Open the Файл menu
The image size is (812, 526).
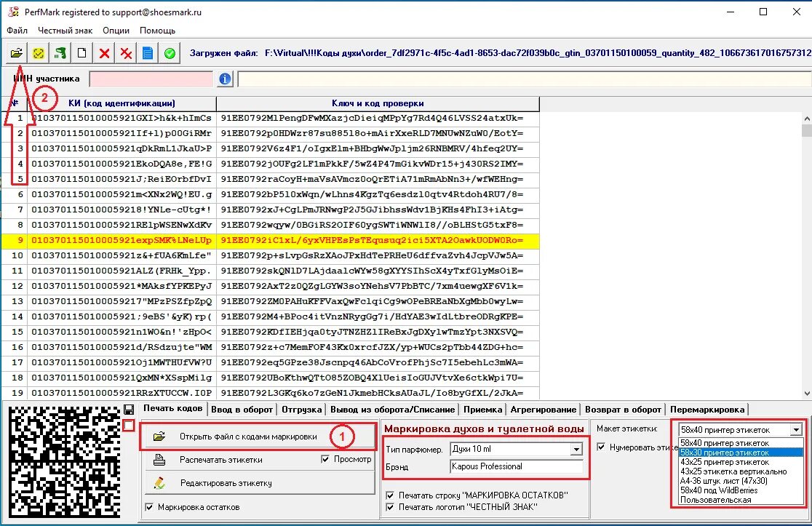pyautogui.click(x=17, y=31)
